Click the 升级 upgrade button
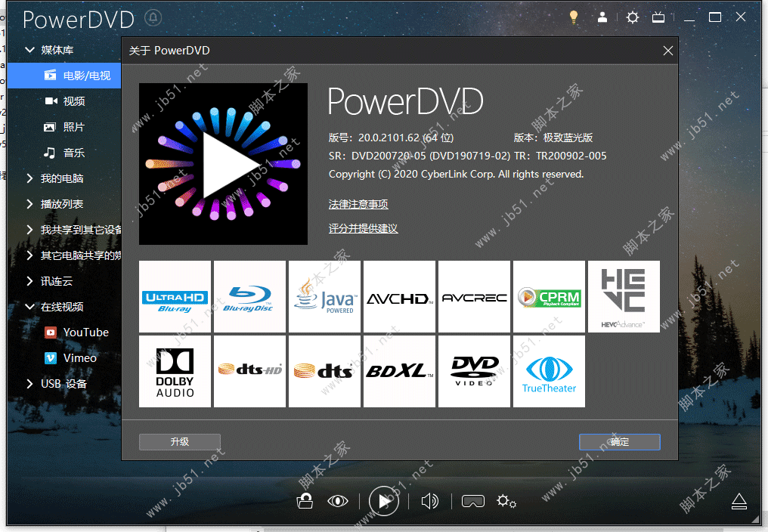 (179, 442)
